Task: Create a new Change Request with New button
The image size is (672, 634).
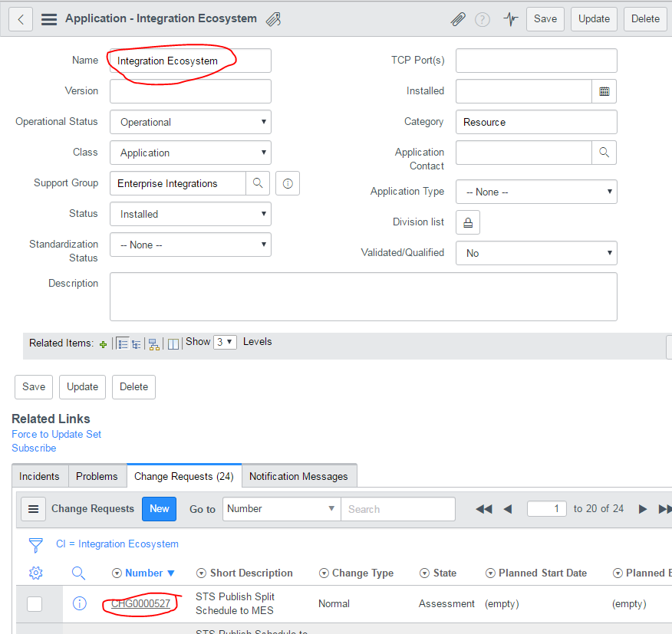Action: pyautogui.click(x=159, y=508)
